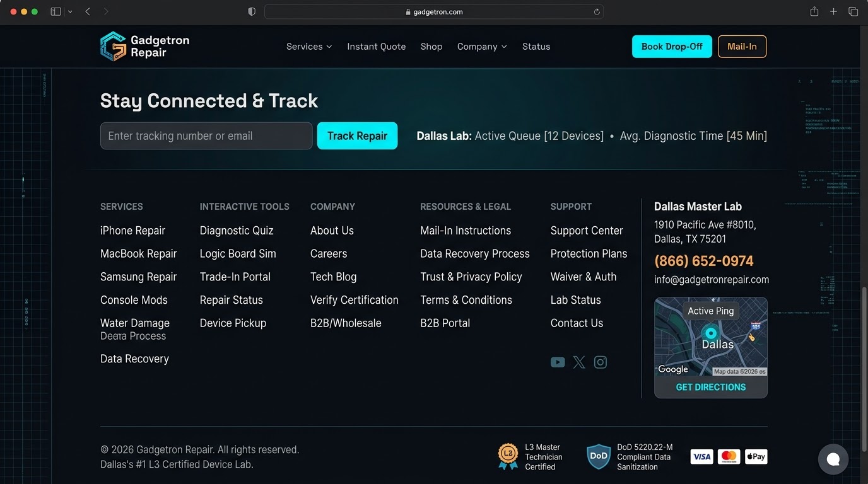Expand the Services dropdown menu
868x484 pixels.
[309, 47]
